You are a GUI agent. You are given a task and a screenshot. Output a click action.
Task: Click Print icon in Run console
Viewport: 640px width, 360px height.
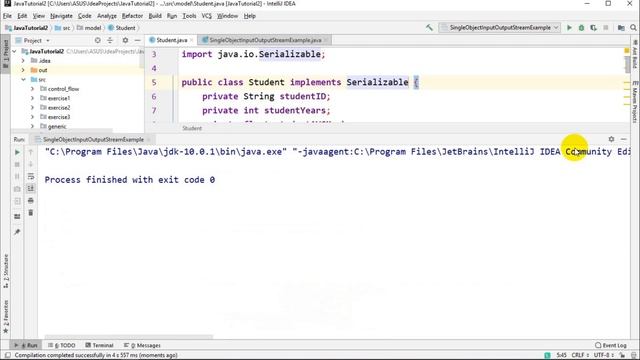(x=31, y=200)
